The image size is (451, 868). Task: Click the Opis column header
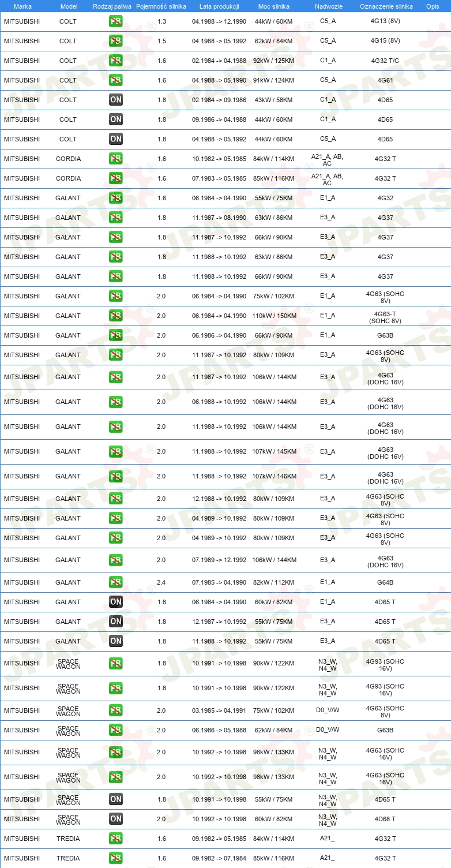click(433, 6)
